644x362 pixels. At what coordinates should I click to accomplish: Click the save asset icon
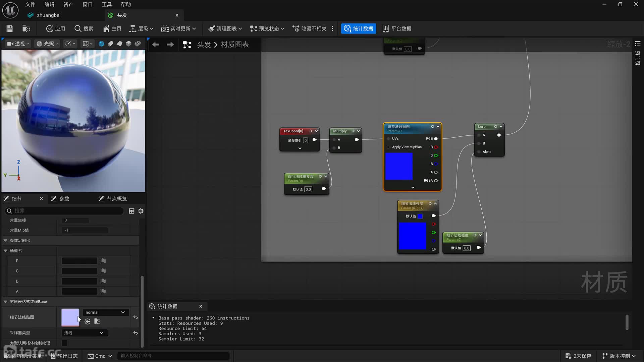click(10, 28)
